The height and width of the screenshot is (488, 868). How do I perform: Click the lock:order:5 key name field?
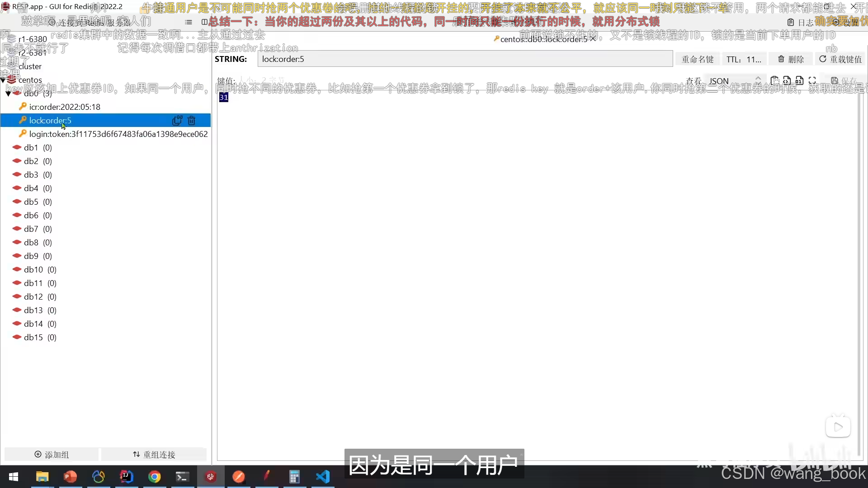click(x=465, y=59)
